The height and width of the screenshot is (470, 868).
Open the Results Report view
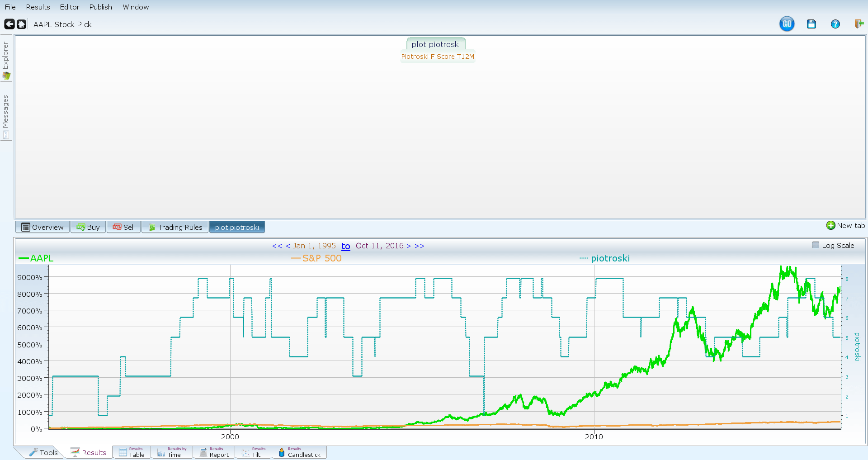214,452
